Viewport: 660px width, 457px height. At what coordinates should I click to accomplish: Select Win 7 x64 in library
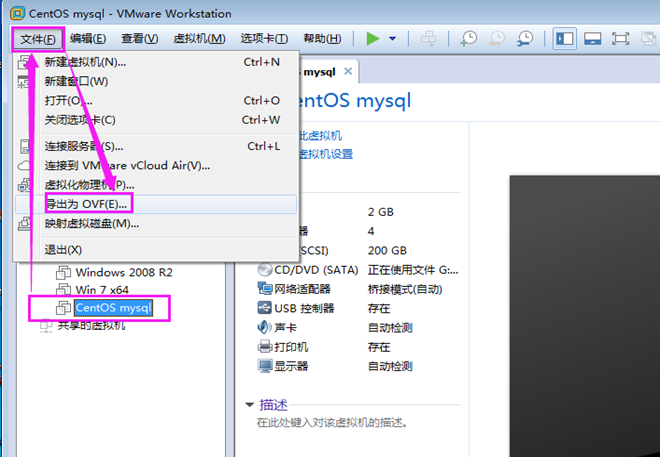pyautogui.click(x=102, y=290)
